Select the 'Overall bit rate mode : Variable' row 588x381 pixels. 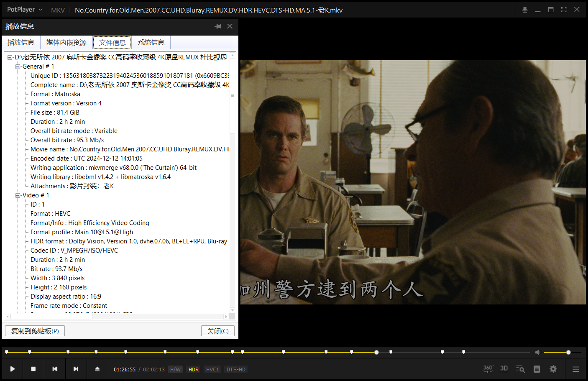[x=74, y=131]
